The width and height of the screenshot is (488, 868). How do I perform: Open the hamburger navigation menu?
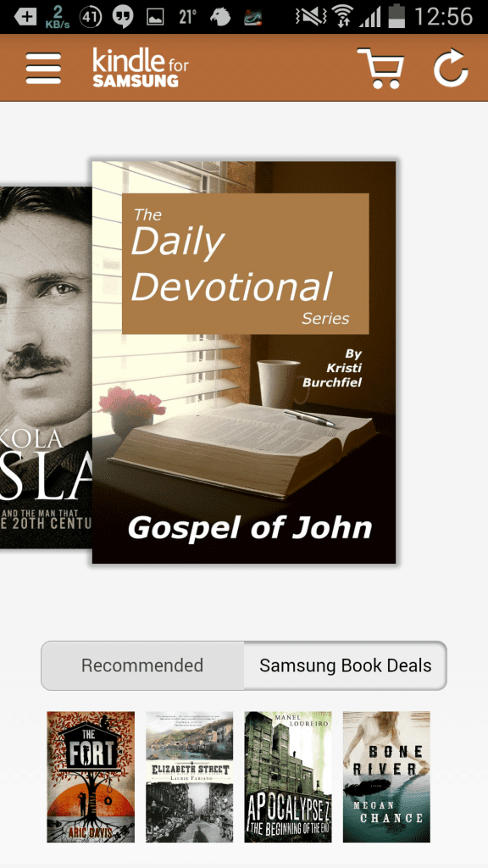[43, 68]
